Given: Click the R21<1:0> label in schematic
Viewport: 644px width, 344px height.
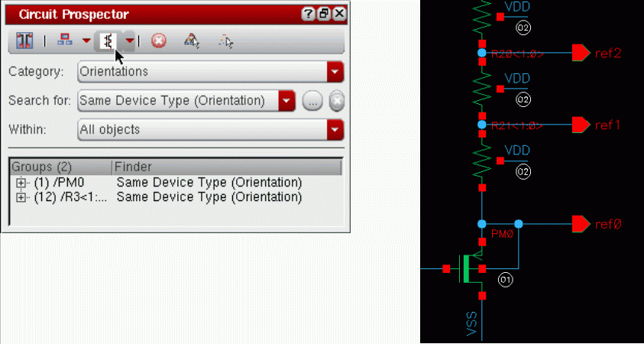Looking at the screenshot, I should 517,125.
